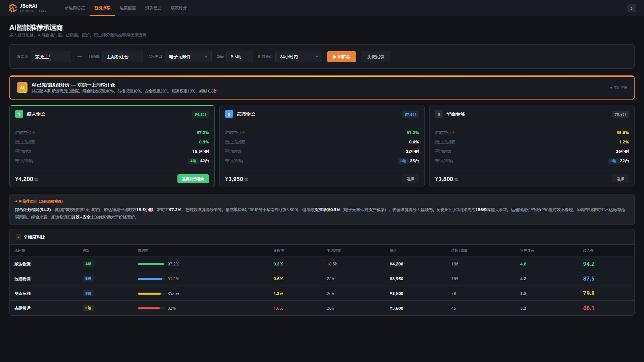Click the orange AI badge icon
The height and width of the screenshot is (362, 644).
[x=22, y=87]
